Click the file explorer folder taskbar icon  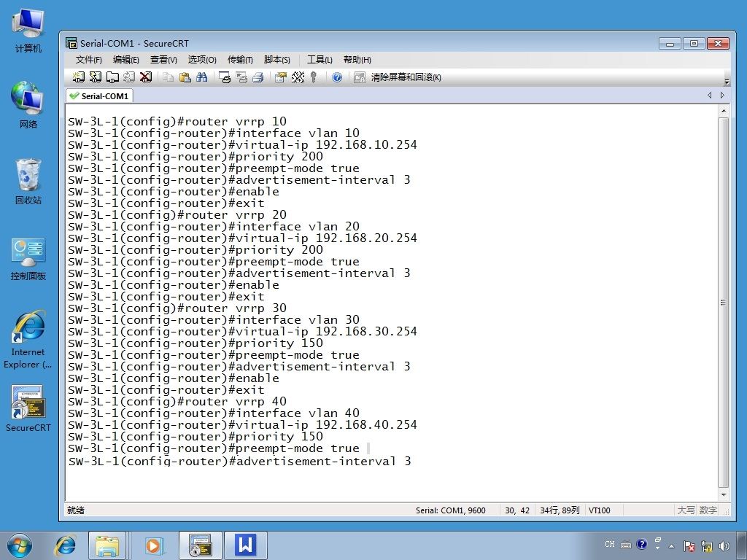107,545
